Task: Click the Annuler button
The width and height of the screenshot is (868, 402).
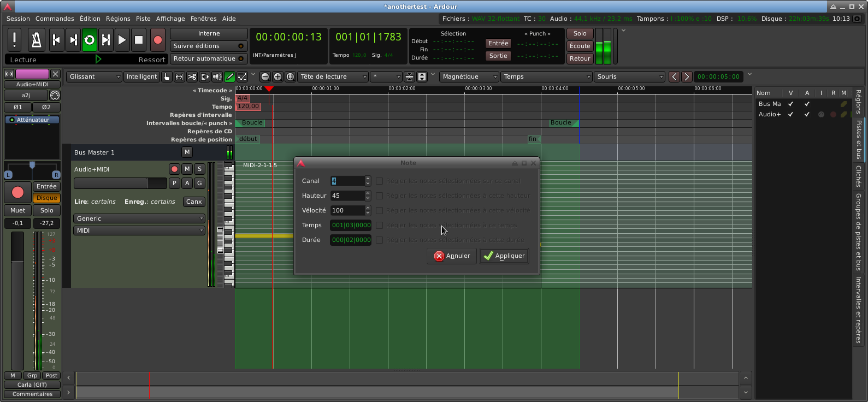Action: 452,256
